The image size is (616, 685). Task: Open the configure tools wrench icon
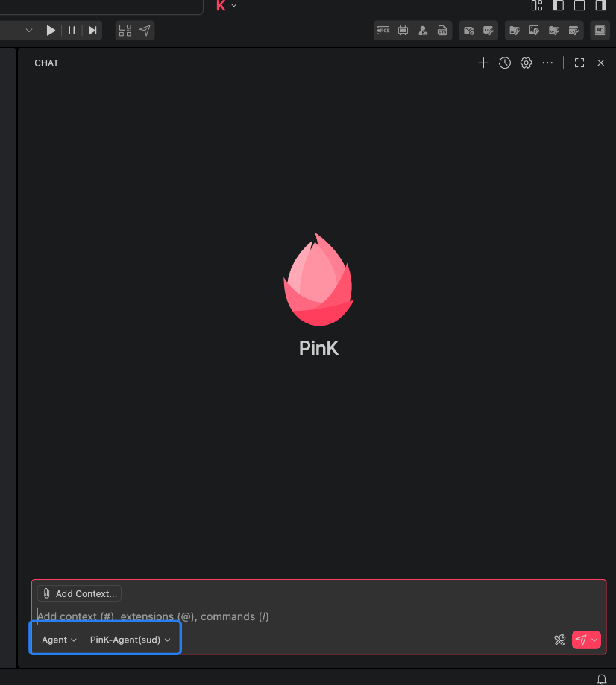pyautogui.click(x=559, y=640)
